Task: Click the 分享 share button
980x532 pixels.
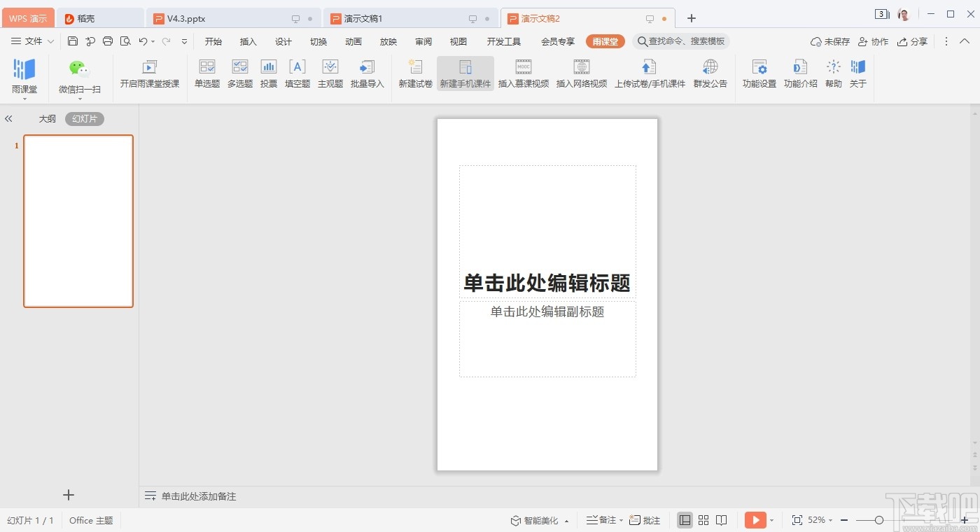Action: (x=913, y=41)
